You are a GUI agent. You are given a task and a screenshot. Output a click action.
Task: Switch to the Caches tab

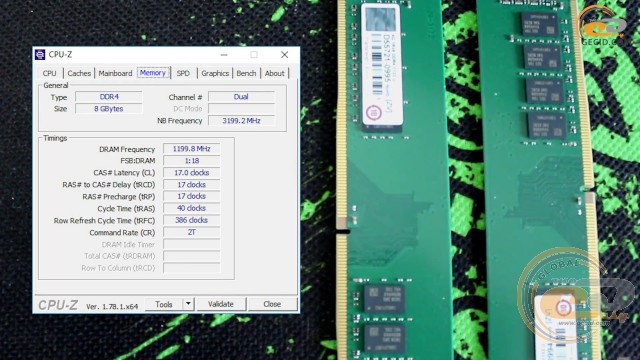coord(79,73)
